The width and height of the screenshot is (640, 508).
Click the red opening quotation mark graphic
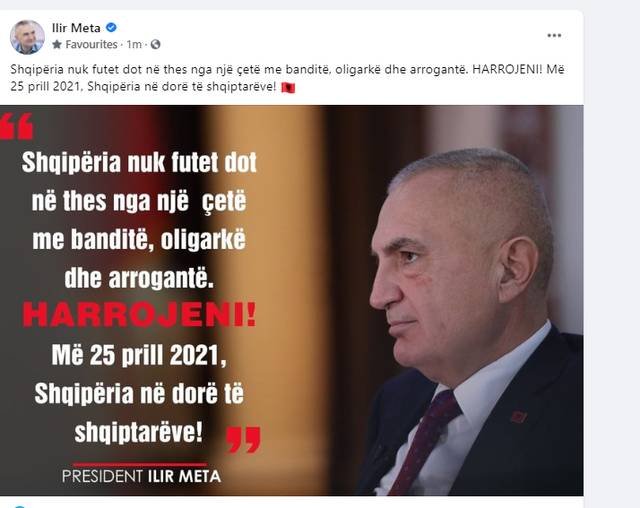[x=16, y=126]
